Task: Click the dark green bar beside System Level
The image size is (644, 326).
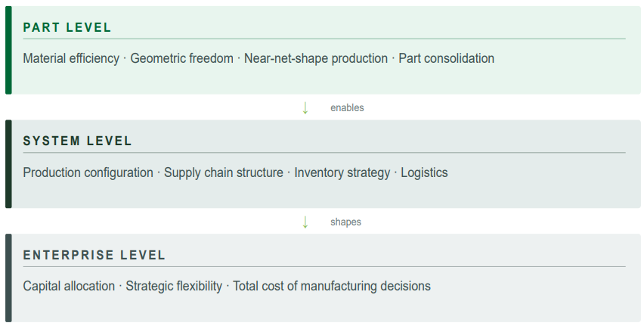Action: (x=8, y=164)
